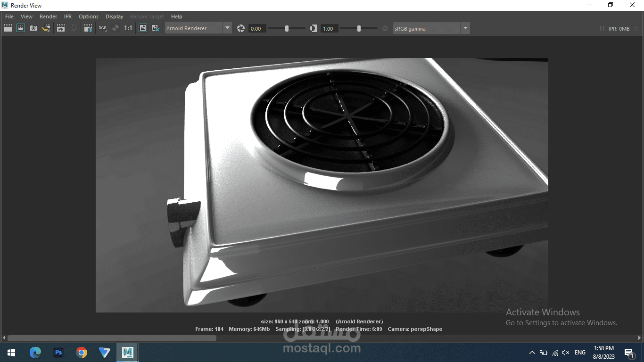Click the 1:1 real size icon
Image resolution: width=644 pixels, height=362 pixels.
pos(128,28)
